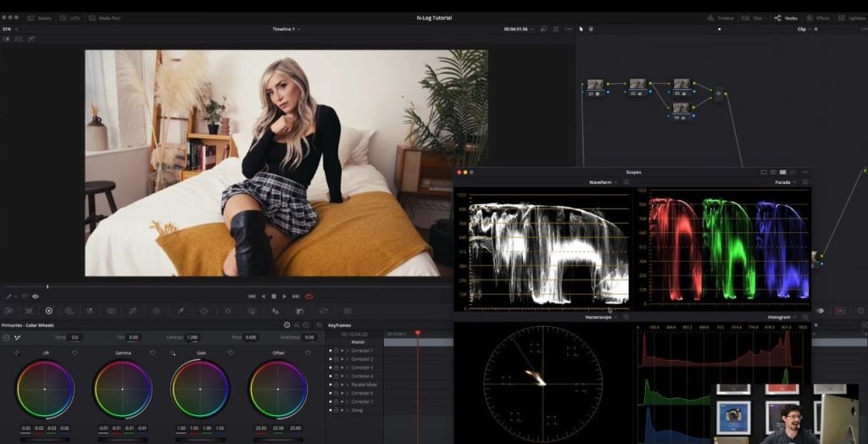Select the Qualifier eyedropper palette icon
Image resolution: width=868 pixels, height=444 pixels.
[180, 311]
